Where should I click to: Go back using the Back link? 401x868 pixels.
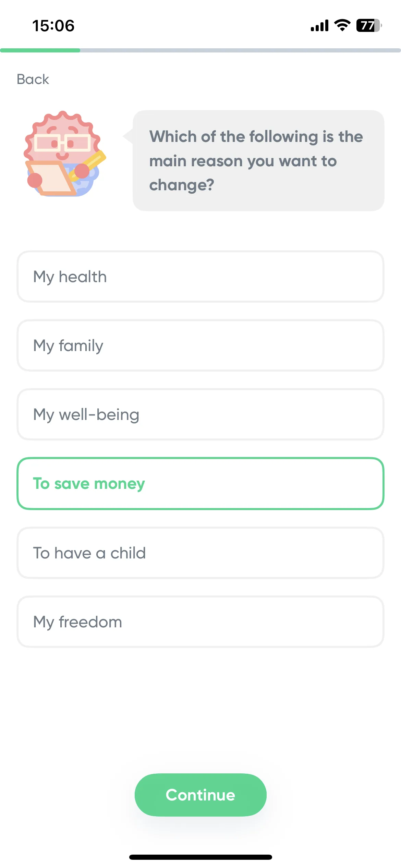(x=33, y=79)
